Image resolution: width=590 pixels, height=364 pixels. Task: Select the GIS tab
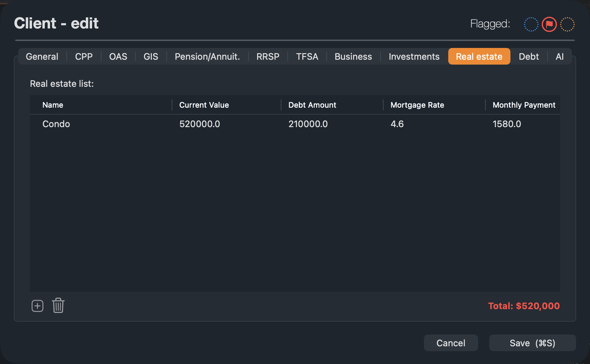click(x=151, y=57)
